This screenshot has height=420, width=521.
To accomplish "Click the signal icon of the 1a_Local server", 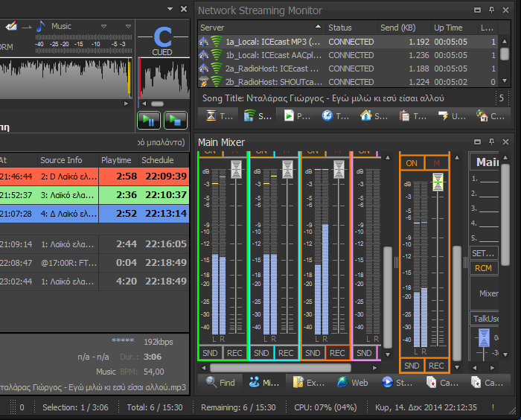I will (217, 42).
